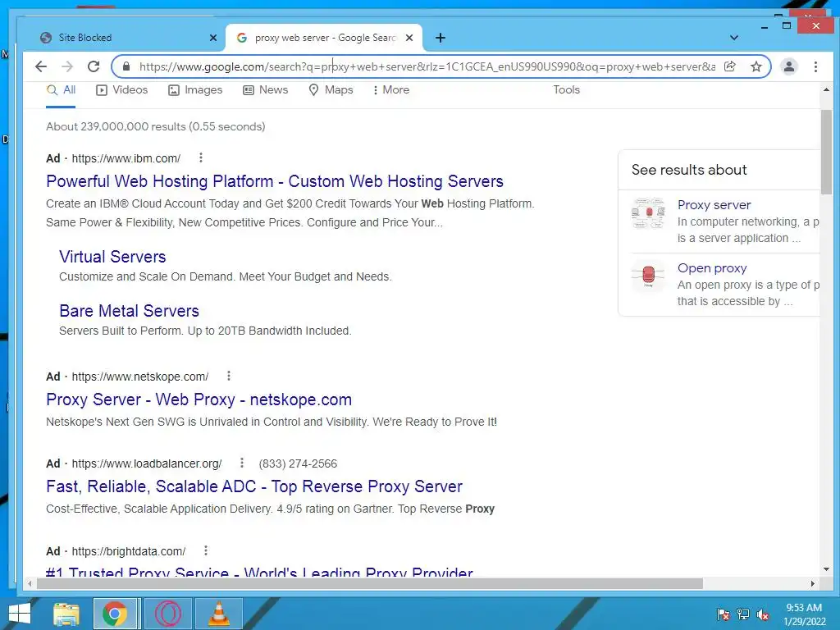Open Fast, Reliable, Scalable ADC ad link
Screen dimensions: 840x630
tap(254, 486)
